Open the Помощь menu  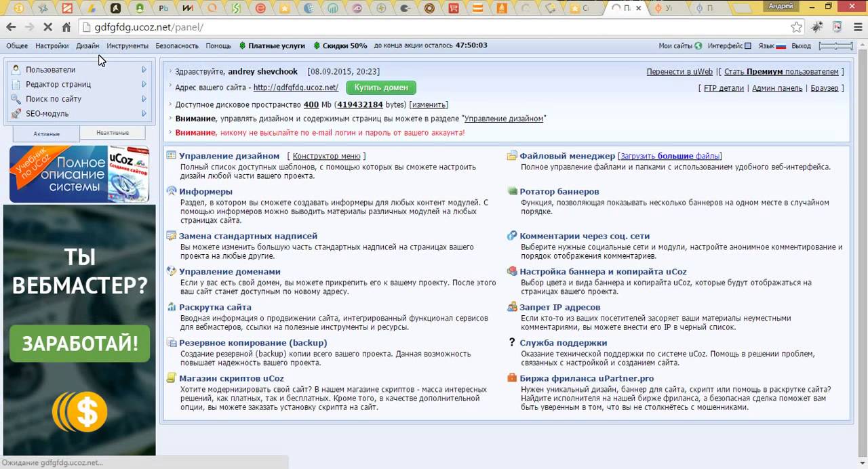pyautogui.click(x=218, y=46)
